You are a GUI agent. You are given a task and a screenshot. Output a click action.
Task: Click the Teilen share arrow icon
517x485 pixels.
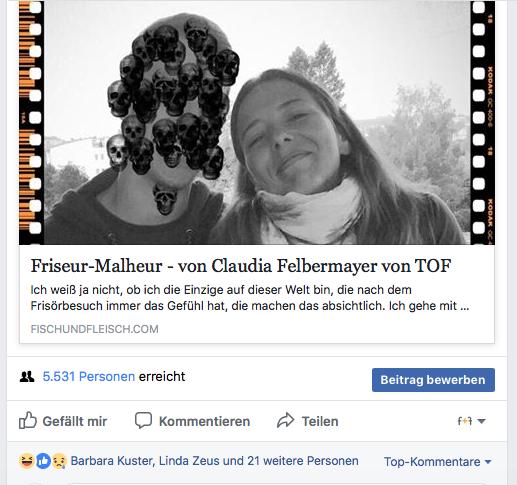(x=286, y=420)
